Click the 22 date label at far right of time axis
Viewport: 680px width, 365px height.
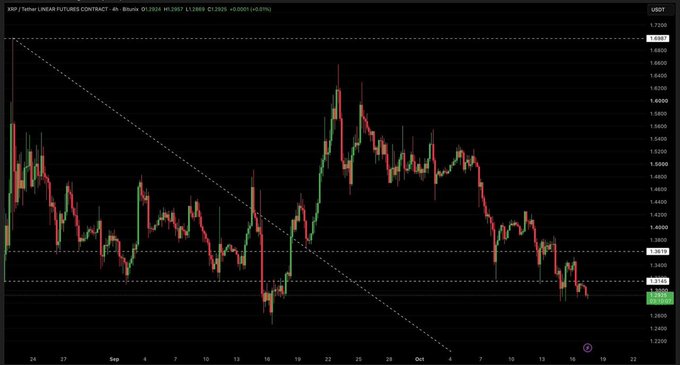click(x=634, y=359)
